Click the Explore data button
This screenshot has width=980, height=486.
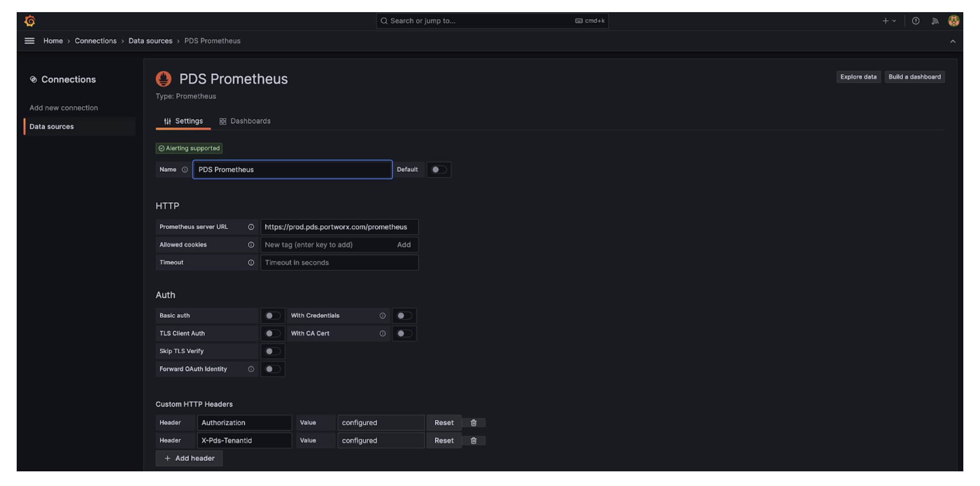[x=858, y=77]
